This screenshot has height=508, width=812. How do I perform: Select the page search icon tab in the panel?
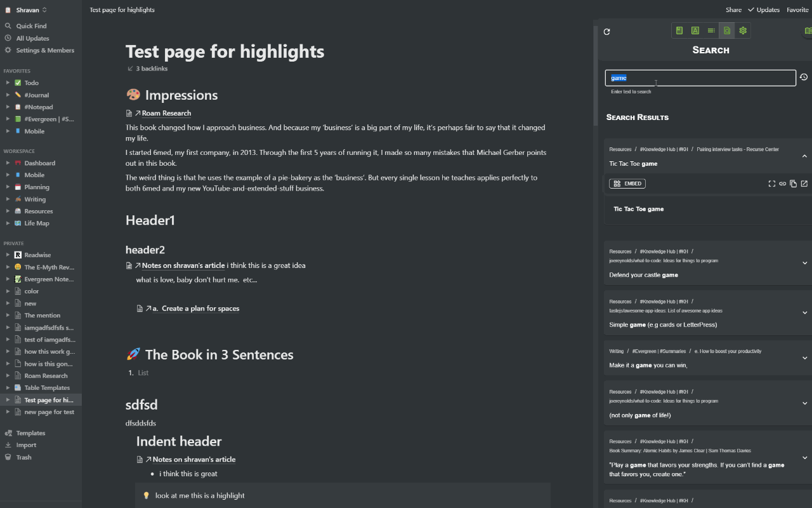pos(726,30)
